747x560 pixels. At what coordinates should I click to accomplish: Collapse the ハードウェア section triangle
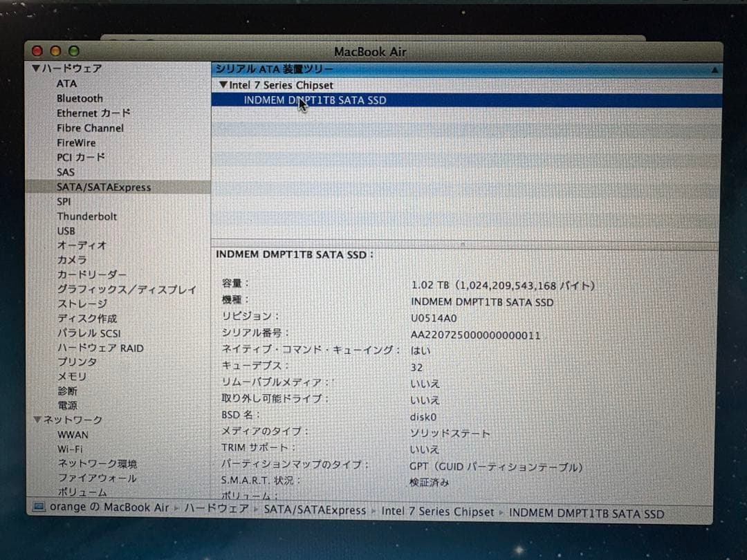pos(36,68)
